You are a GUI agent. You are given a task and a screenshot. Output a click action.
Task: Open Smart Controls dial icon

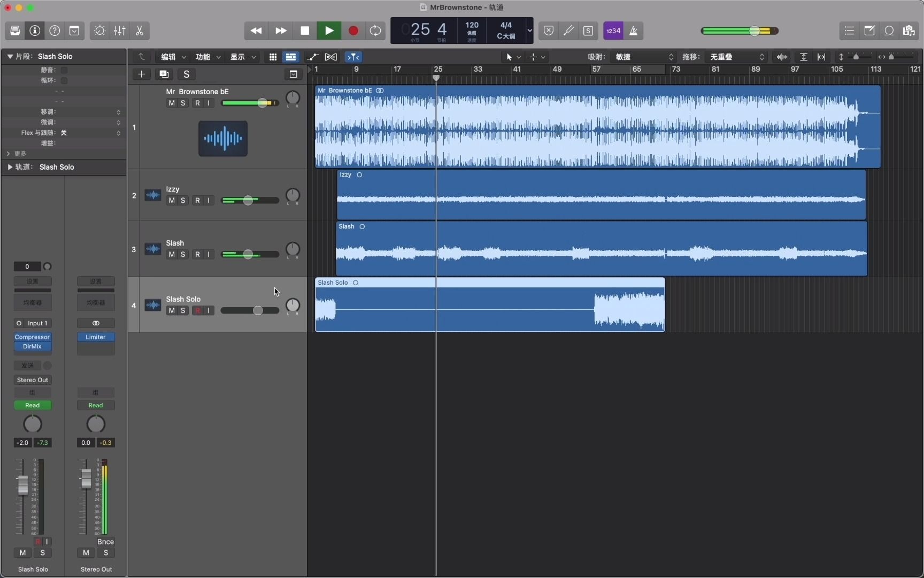click(99, 31)
